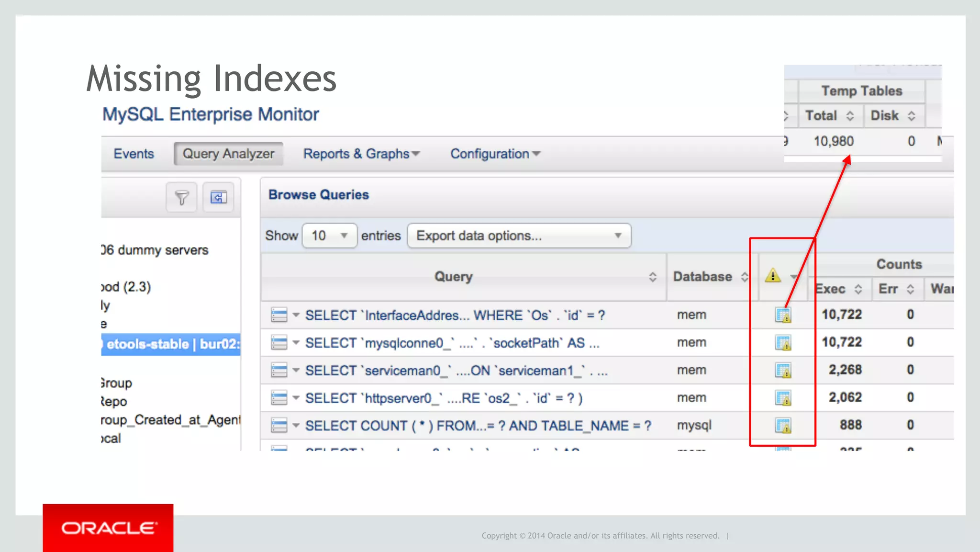980x552 pixels.
Task: Click the row icon for InterfaceAddres query
Action: point(279,315)
